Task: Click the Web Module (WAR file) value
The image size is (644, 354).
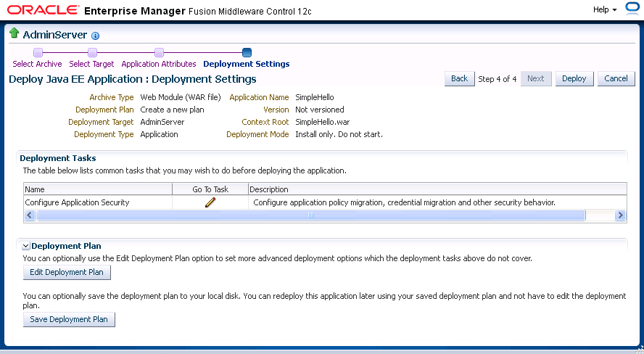Action: click(x=181, y=97)
